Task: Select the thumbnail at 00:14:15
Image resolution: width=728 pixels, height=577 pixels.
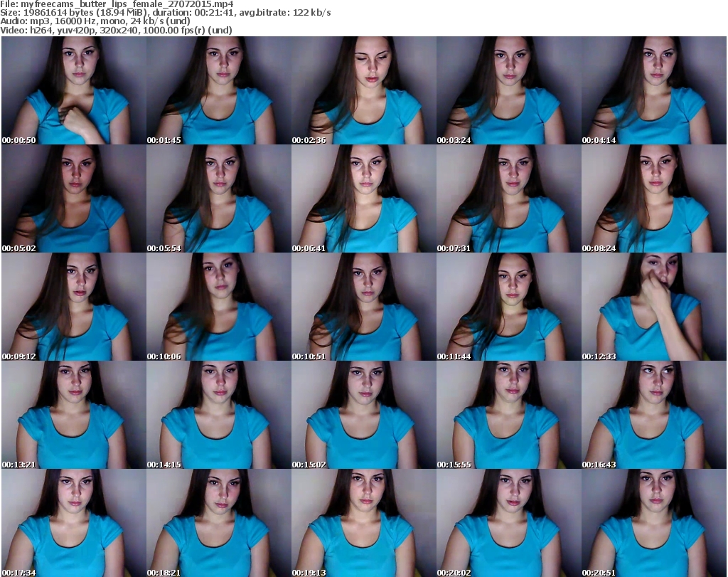Action: click(x=219, y=415)
